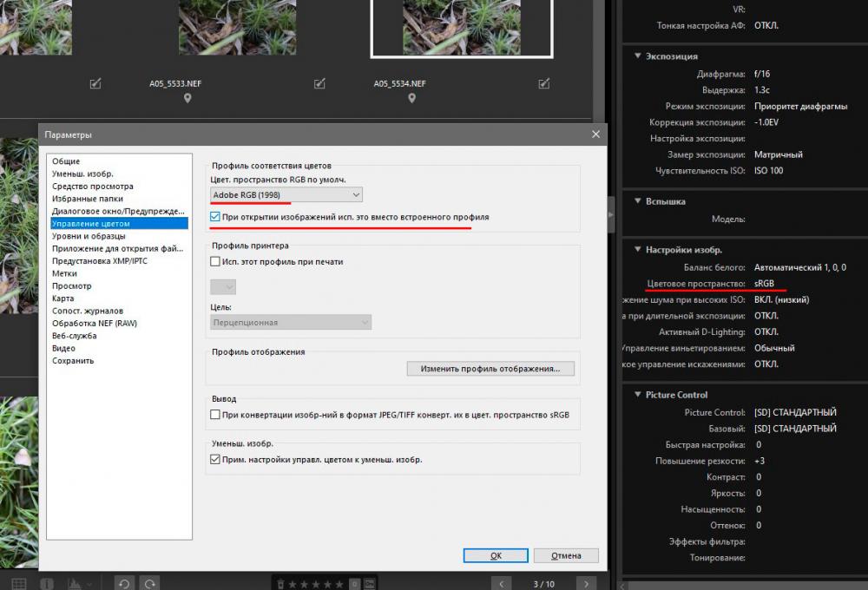This screenshot has height=590, width=868.
Task: Click Изменить профиль отображения button
Action: (x=490, y=369)
